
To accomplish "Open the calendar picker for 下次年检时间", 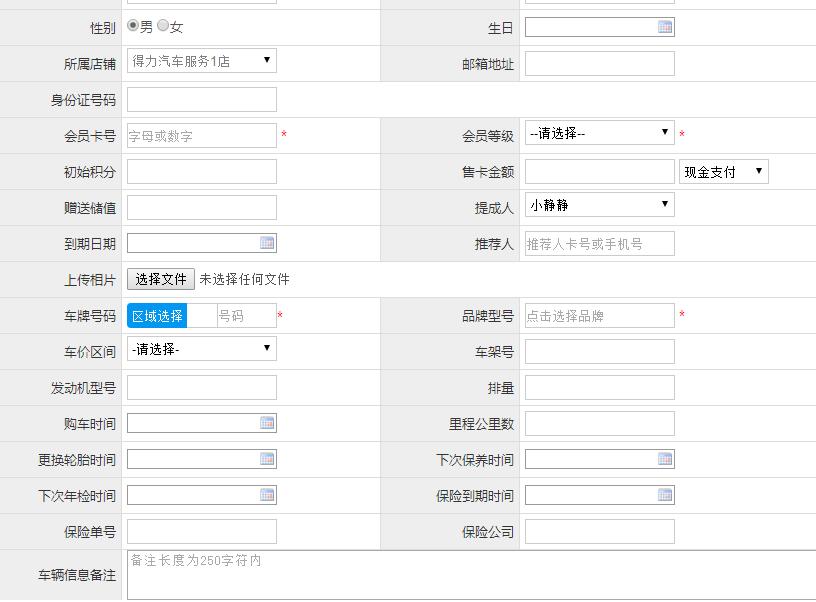I will point(267,495).
